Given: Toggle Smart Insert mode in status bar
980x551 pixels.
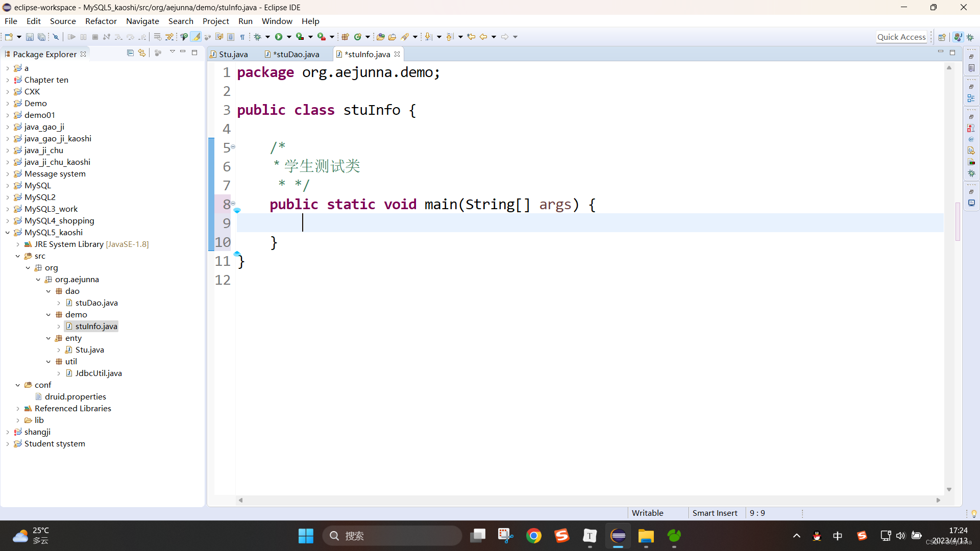Looking at the screenshot, I should (715, 513).
